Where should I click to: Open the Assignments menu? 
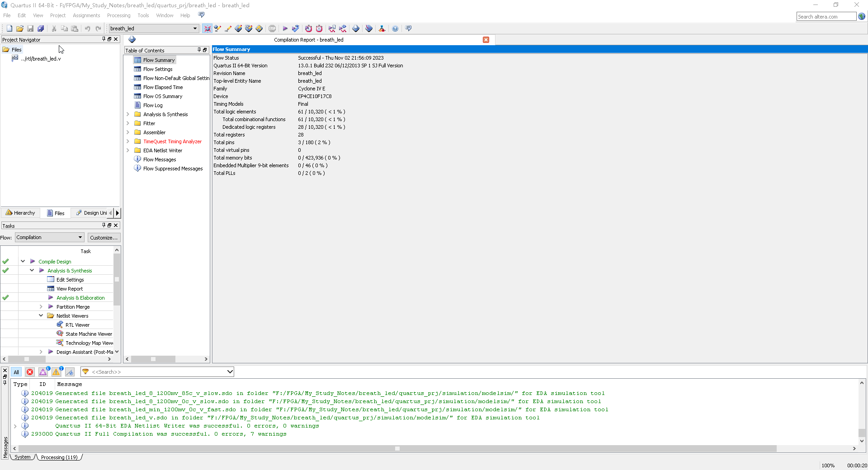pyautogui.click(x=86, y=15)
